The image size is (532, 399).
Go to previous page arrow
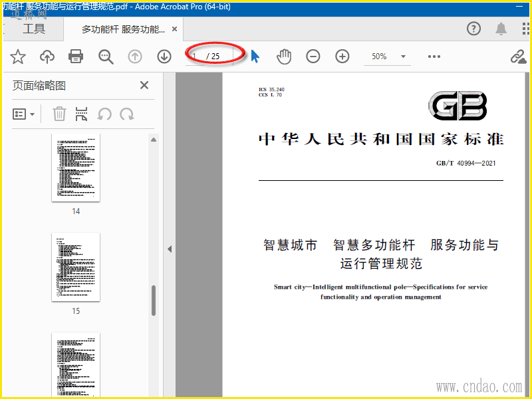pos(135,57)
